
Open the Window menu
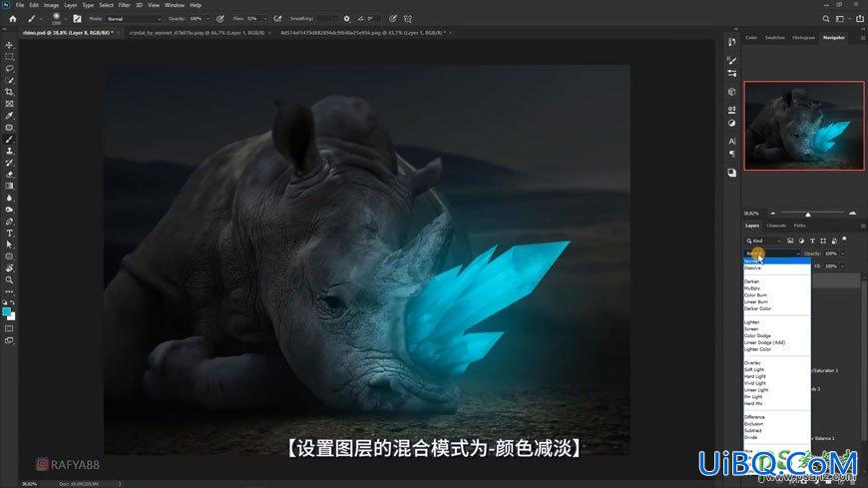pyautogui.click(x=175, y=5)
